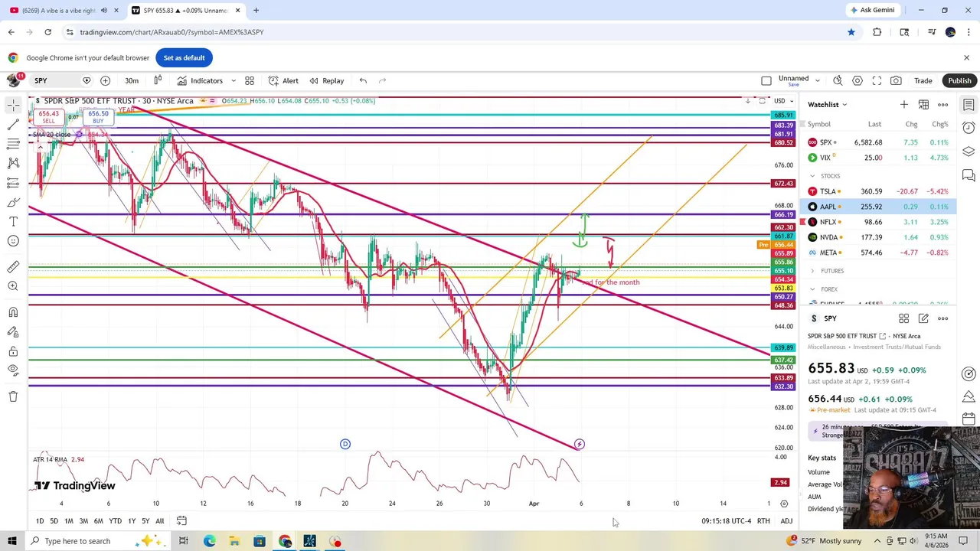The image size is (980, 551).
Task: Click the 656.43 SELL button
Action: (48, 117)
